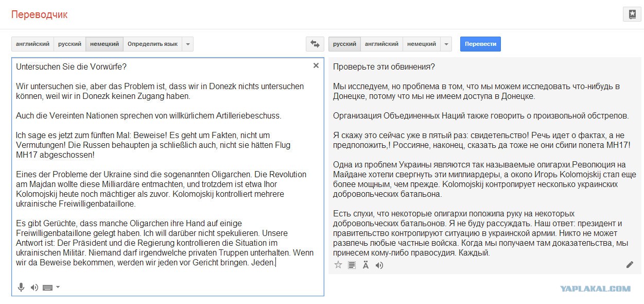The height and width of the screenshot is (304, 644).
Task: Listen to source text speaker icon
Action: [x=34, y=288]
